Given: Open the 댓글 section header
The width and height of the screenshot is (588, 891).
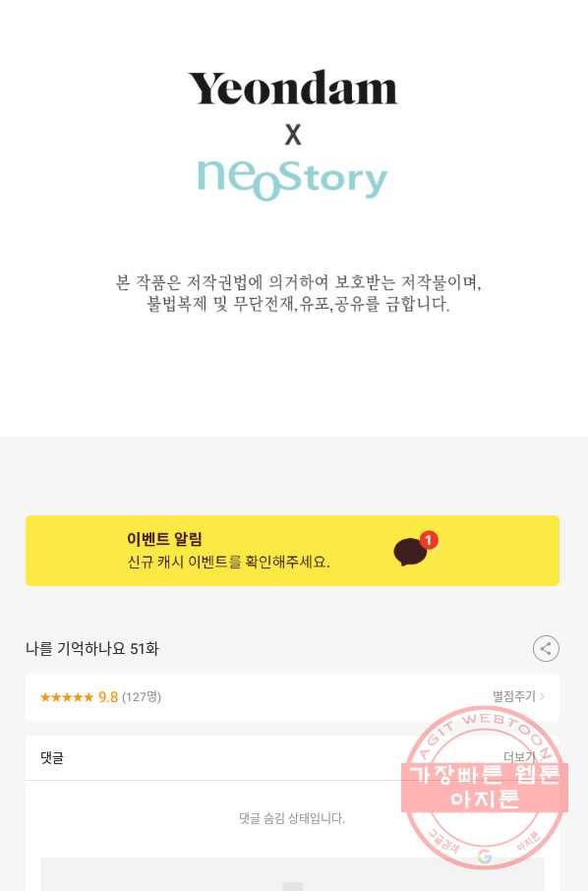Looking at the screenshot, I should tap(52, 757).
